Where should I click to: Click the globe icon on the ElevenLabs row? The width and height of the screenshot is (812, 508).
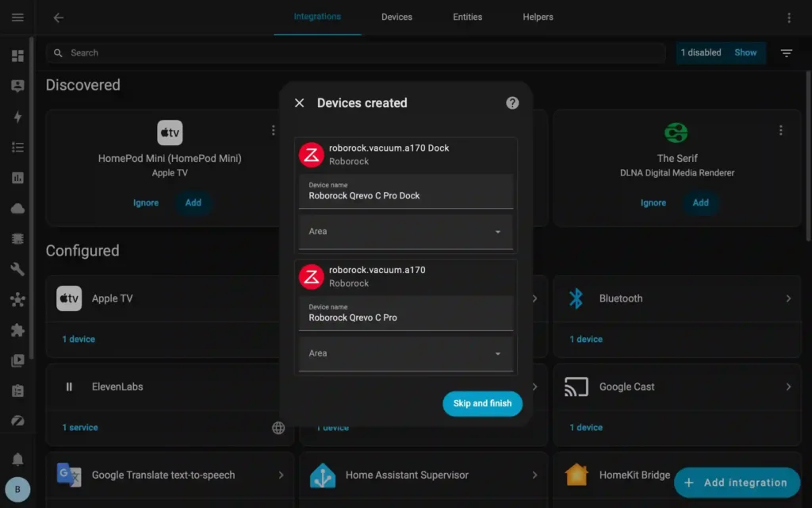(278, 428)
